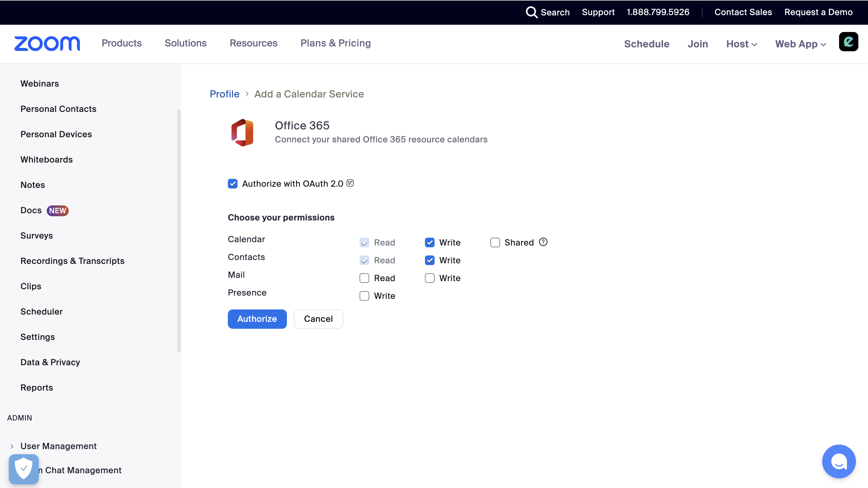Click the Cancel button

(319, 319)
